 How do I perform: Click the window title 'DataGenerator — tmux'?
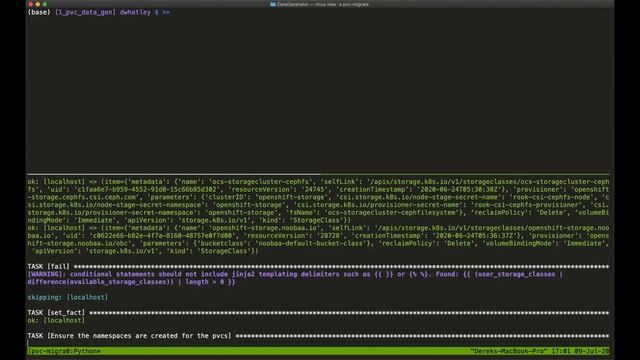pos(322,4)
